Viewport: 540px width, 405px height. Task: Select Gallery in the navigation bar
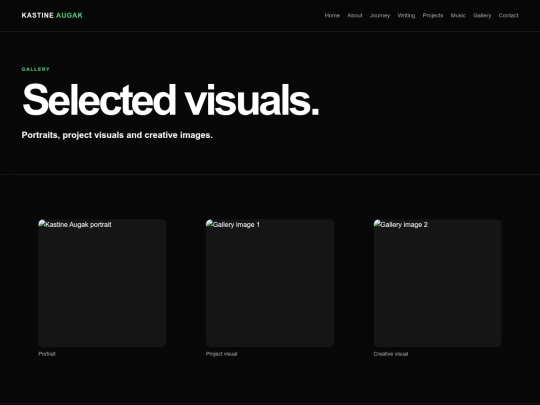pyautogui.click(x=482, y=15)
